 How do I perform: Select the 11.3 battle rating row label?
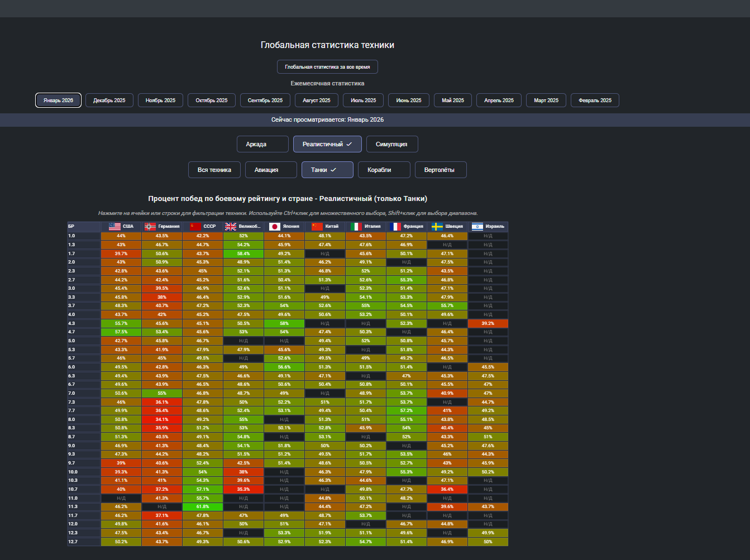(84, 507)
